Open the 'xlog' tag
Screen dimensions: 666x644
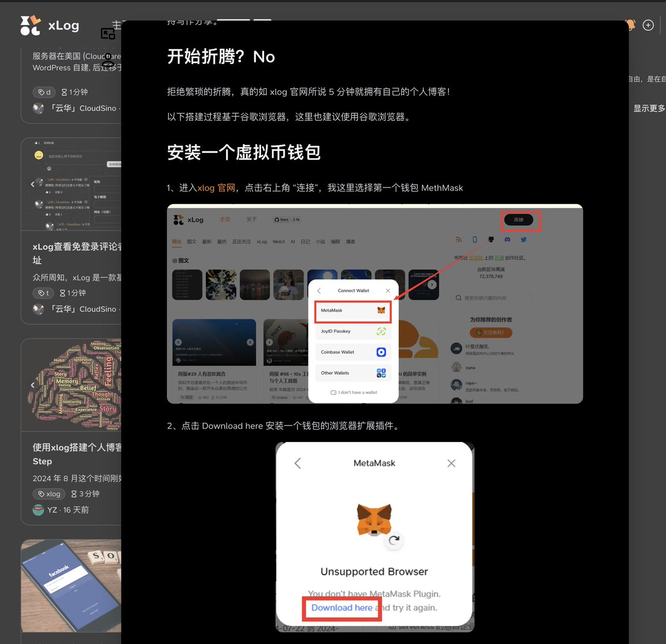[x=49, y=494]
